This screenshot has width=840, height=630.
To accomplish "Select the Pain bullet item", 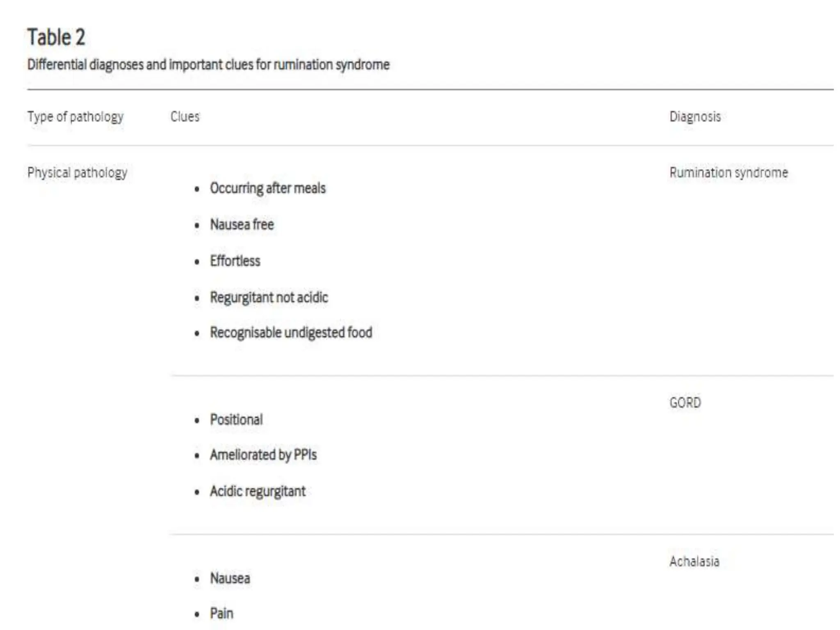I will coord(221,614).
